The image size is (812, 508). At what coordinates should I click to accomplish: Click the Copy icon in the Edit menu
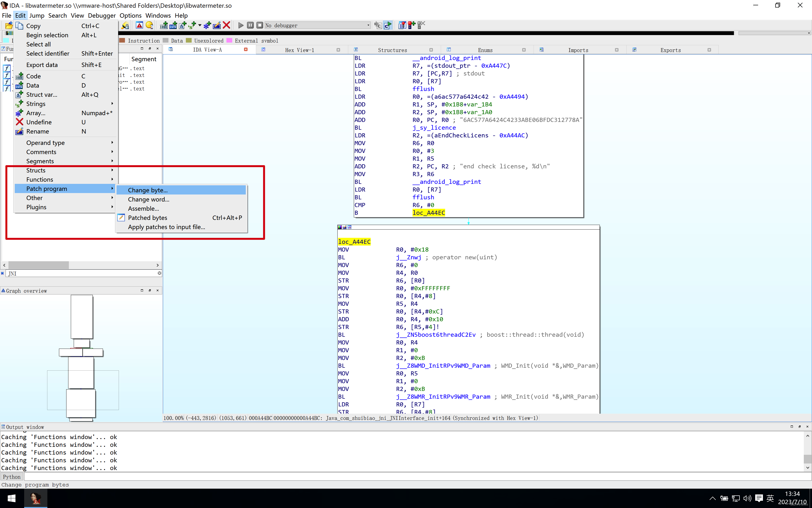pyautogui.click(x=20, y=26)
